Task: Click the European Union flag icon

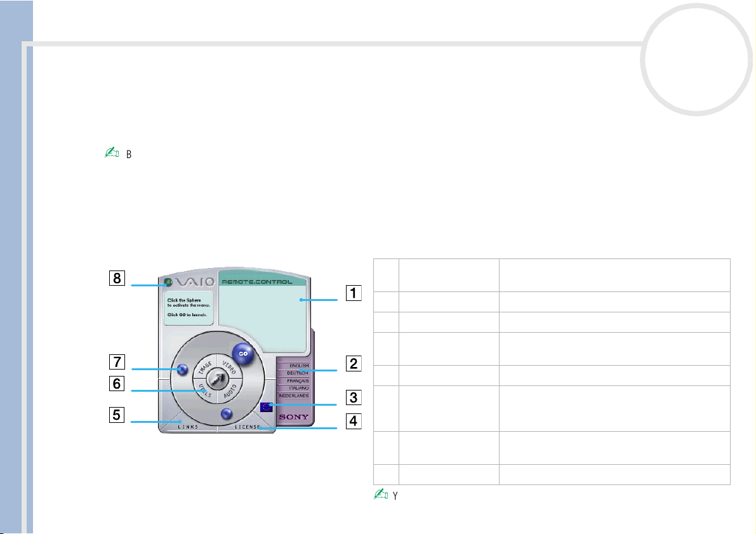Action: [x=266, y=407]
